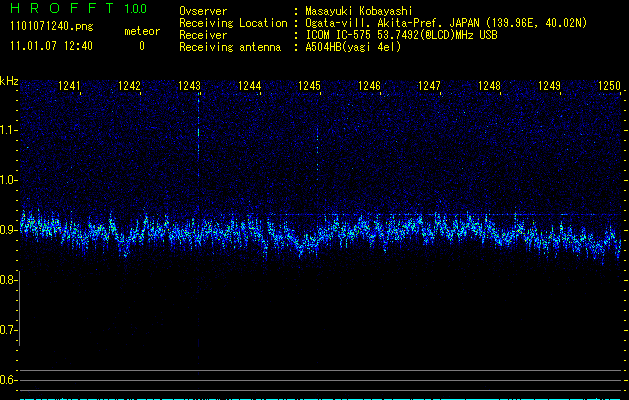Click the 1241 time marker
629x400 pixels.
coord(70,87)
